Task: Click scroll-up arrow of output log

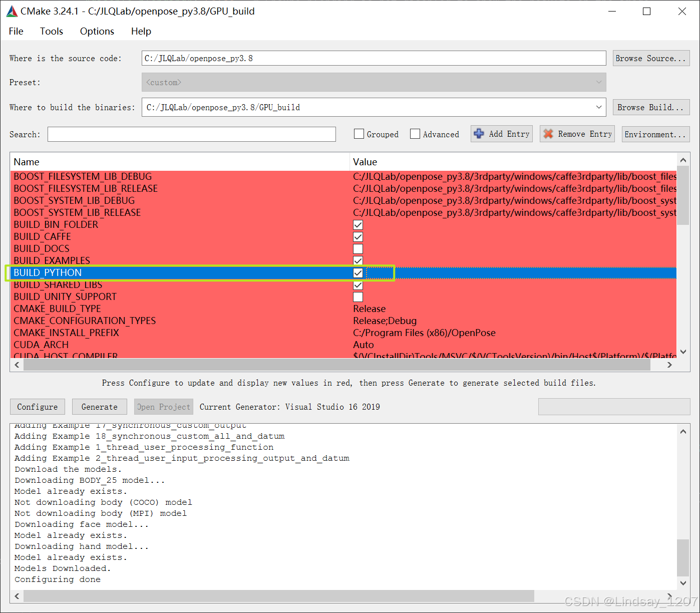Action: [x=683, y=431]
